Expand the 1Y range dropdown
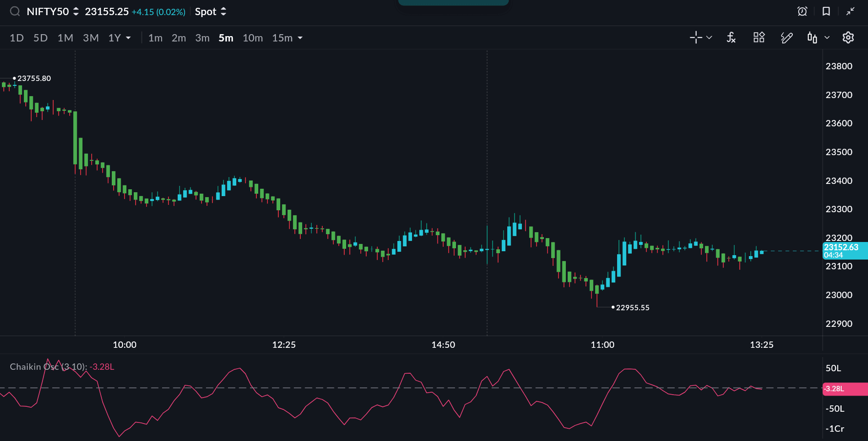This screenshot has width=868, height=441. click(x=128, y=38)
